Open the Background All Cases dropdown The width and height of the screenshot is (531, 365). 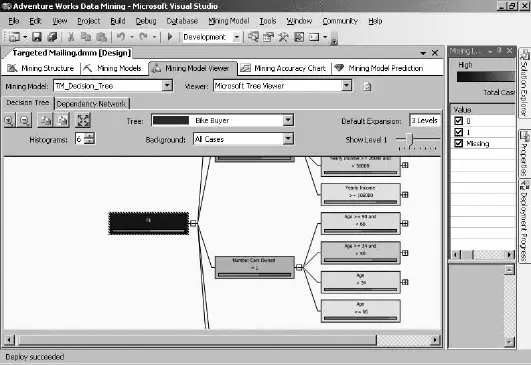point(288,138)
